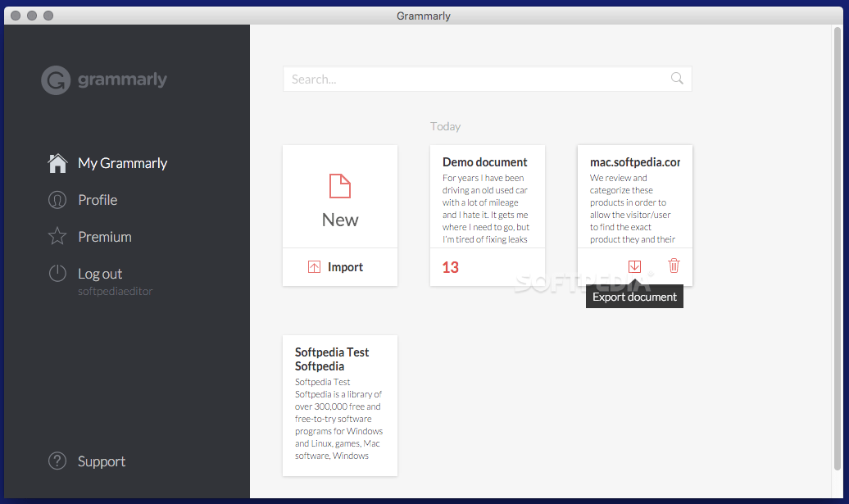Click the Grammarly logo icon
The width and height of the screenshot is (849, 504).
click(56, 80)
